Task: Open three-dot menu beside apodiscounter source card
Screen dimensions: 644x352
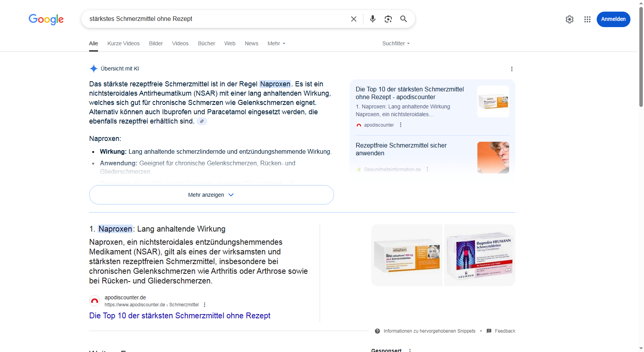Action: [x=401, y=125]
